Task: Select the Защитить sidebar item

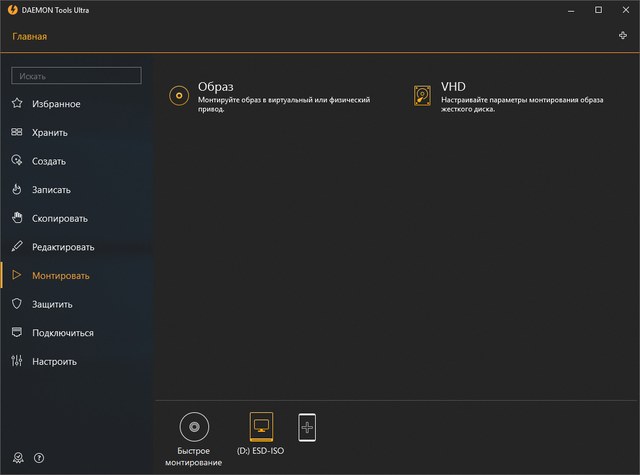Action: [x=52, y=304]
